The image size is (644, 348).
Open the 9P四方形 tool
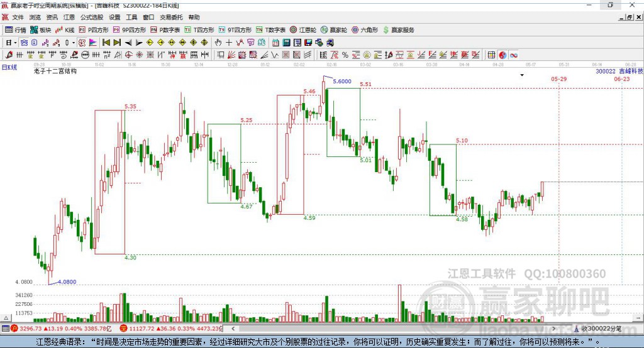coord(130,30)
